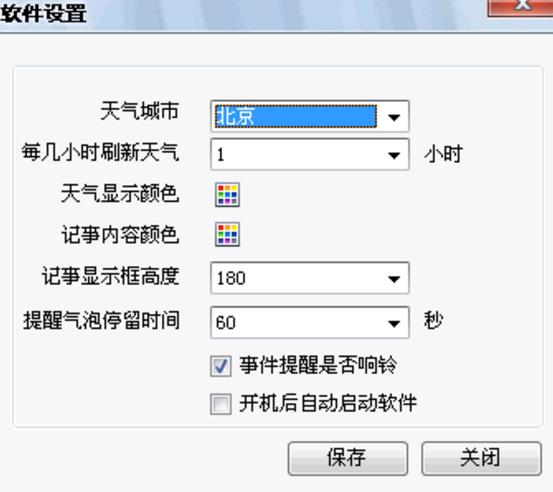Click the 软件设置 title bar text
This screenshot has width=553, height=492.
coord(44,13)
